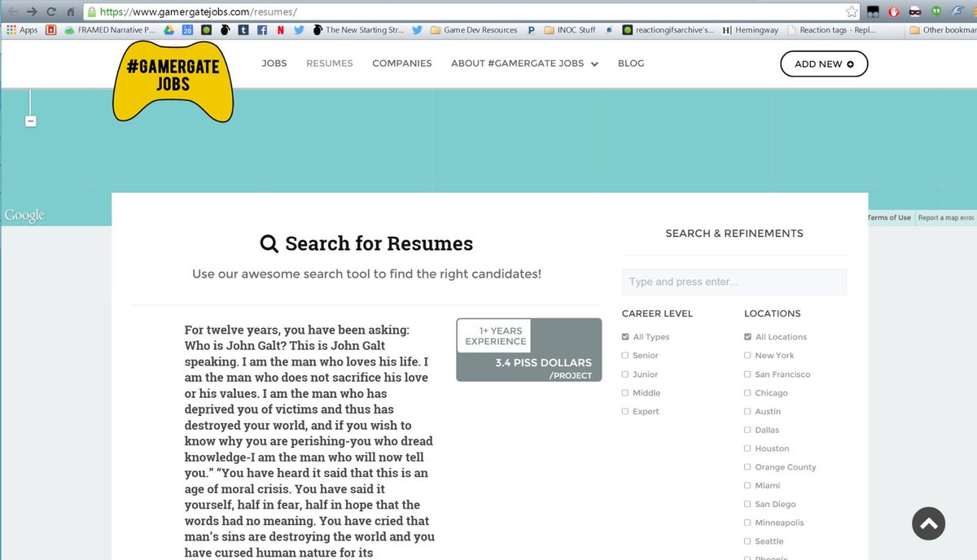Click the red stop-hand extension icon
The height and width of the screenshot is (560, 977).
(x=894, y=12)
